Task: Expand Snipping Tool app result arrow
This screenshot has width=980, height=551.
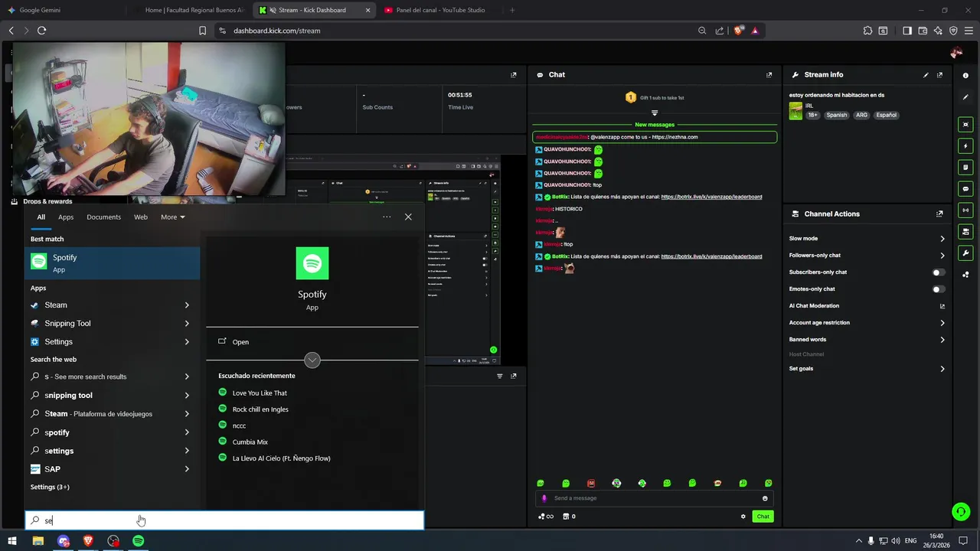Action: (187, 324)
